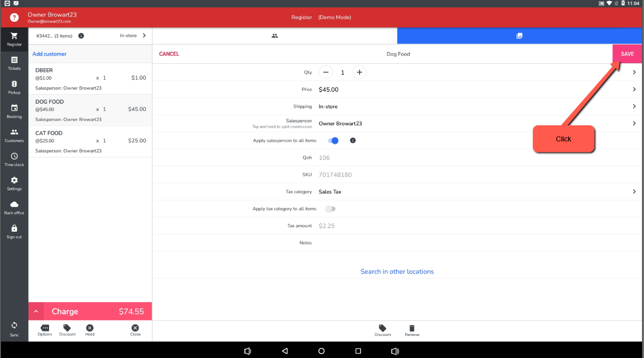Open the Time clock icon
The height and width of the screenshot is (358, 644).
click(x=14, y=156)
